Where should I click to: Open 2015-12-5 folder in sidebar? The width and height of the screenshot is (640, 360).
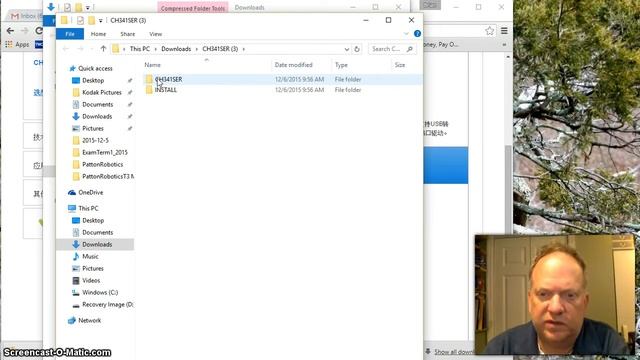pyautogui.click(x=95, y=140)
